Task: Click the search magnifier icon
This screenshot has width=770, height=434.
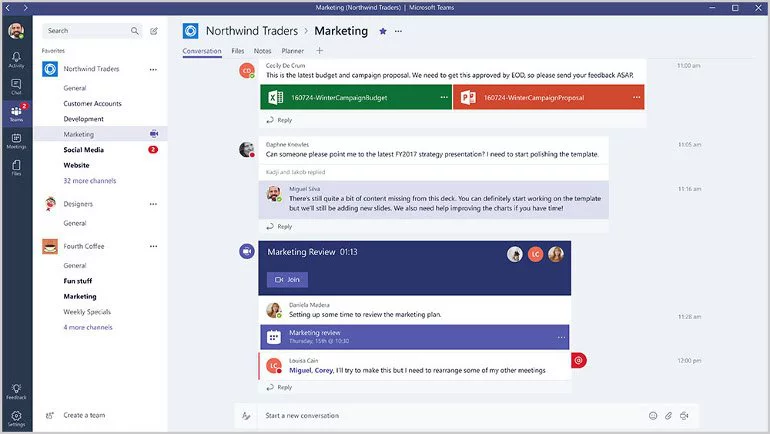Action: click(x=135, y=30)
